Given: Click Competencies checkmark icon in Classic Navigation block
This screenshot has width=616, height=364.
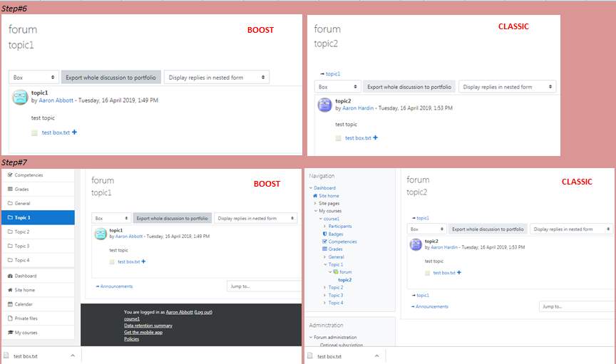Looking at the screenshot, I should coord(325,241).
